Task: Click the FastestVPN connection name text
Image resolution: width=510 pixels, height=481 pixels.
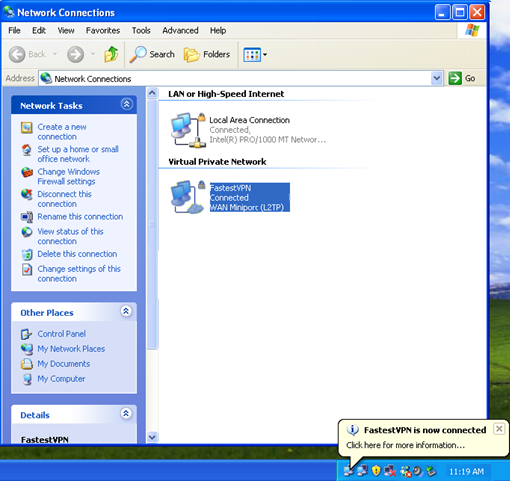Action: point(230,188)
